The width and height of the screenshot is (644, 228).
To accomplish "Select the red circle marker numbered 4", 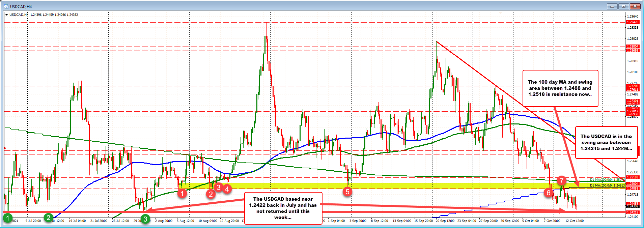I will tap(227, 189).
